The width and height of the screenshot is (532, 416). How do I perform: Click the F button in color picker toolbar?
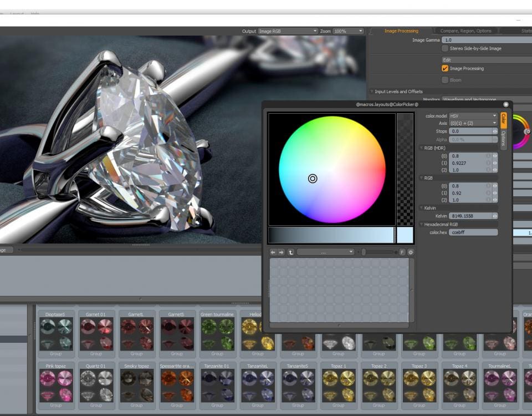[402, 252]
